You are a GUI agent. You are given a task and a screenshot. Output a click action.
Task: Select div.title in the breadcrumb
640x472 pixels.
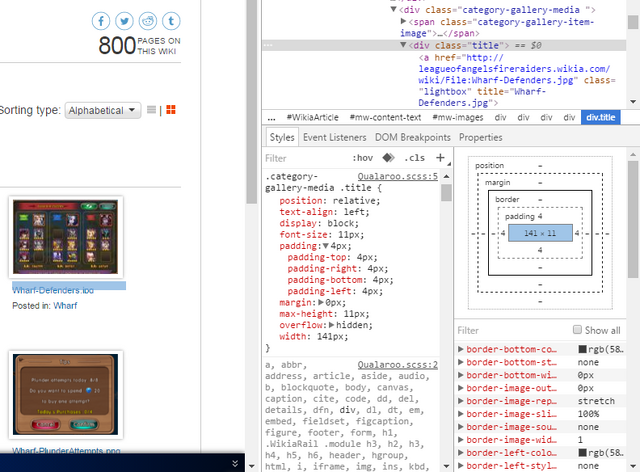[600, 118]
